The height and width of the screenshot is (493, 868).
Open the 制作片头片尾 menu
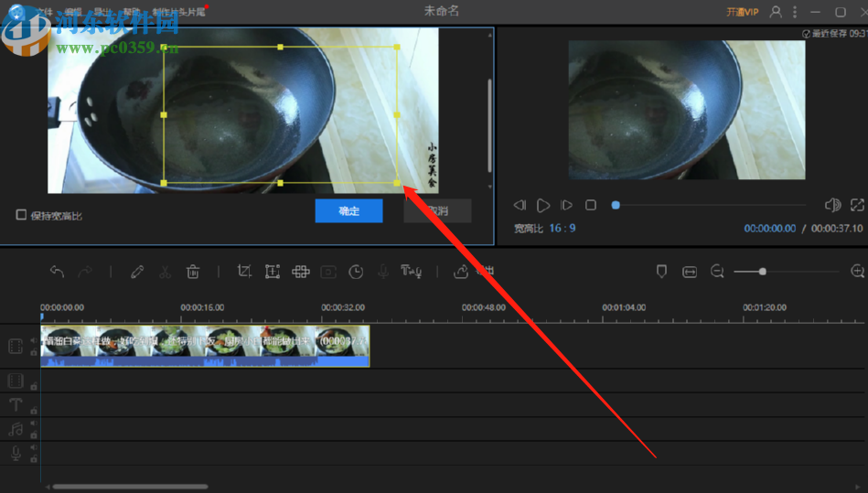[180, 12]
